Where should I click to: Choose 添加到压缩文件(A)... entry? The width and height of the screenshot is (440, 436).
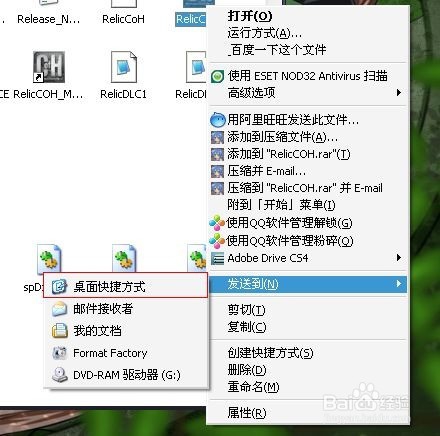(x=308, y=137)
